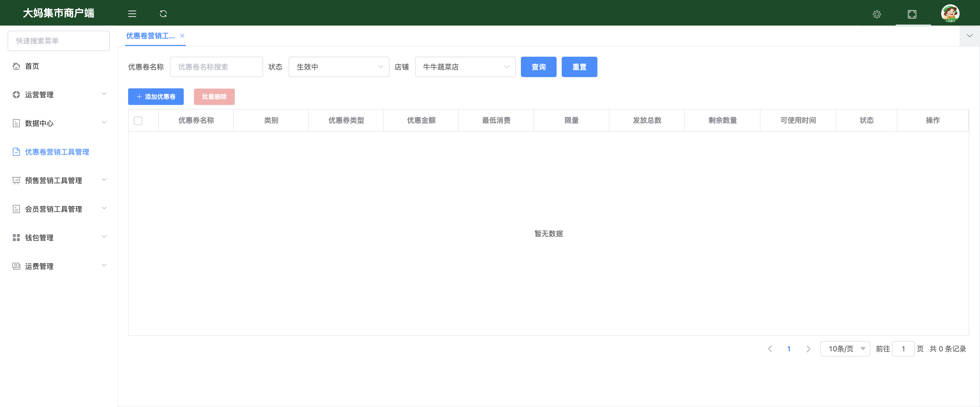Tick the select-all checkbox in table header
Viewport: 980px width, 407px height.
[x=138, y=120]
